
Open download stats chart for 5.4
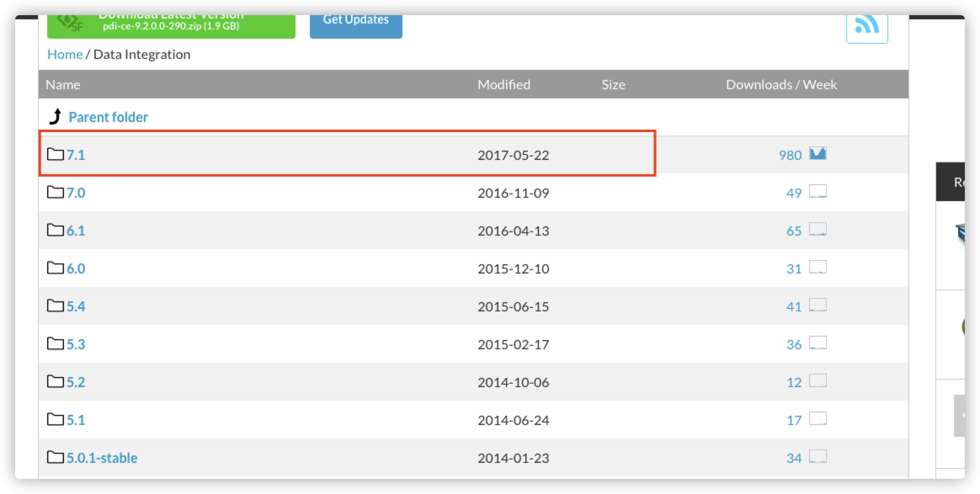pyautogui.click(x=818, y=305)
